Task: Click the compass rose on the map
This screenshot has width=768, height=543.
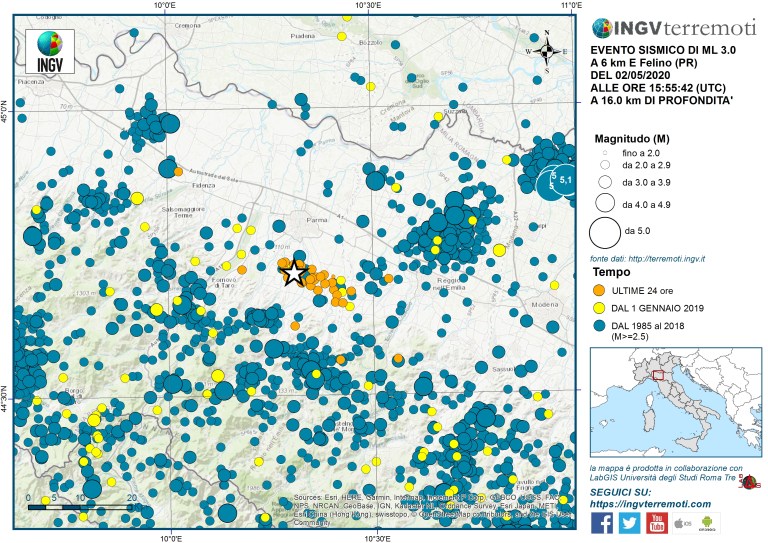Action: (547, 54)
